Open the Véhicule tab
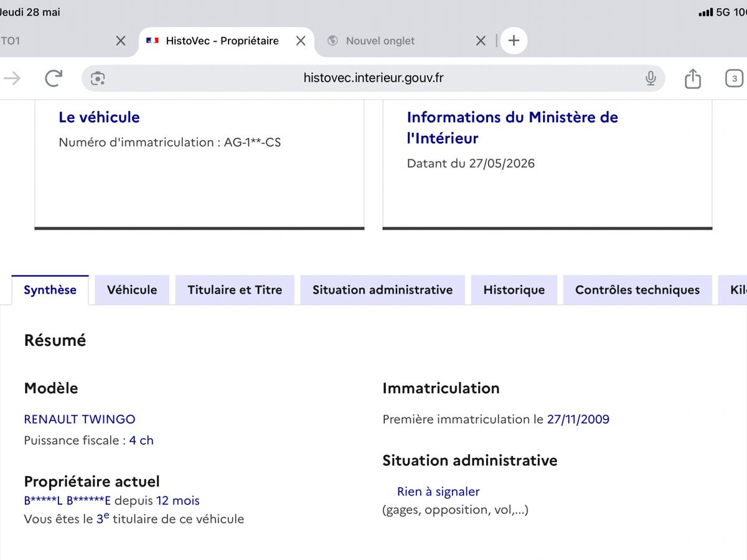The height and width of the screenshot is (560, 747). coord(132,290)
